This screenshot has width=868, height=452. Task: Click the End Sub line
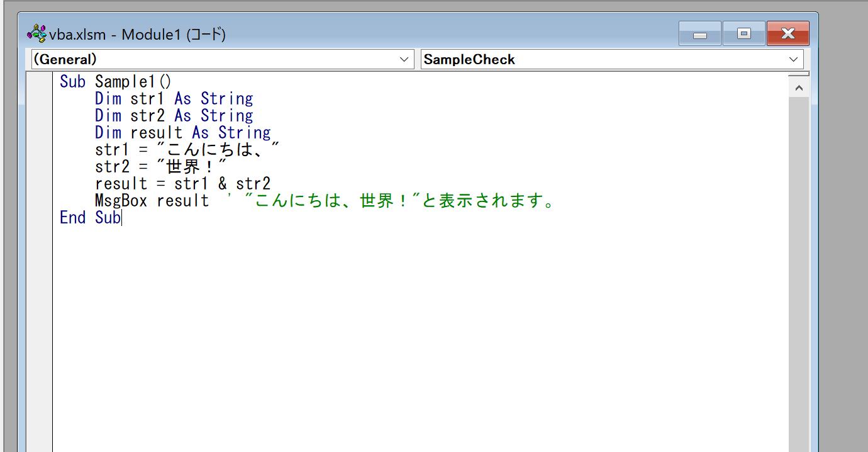[x=90, y=217]
